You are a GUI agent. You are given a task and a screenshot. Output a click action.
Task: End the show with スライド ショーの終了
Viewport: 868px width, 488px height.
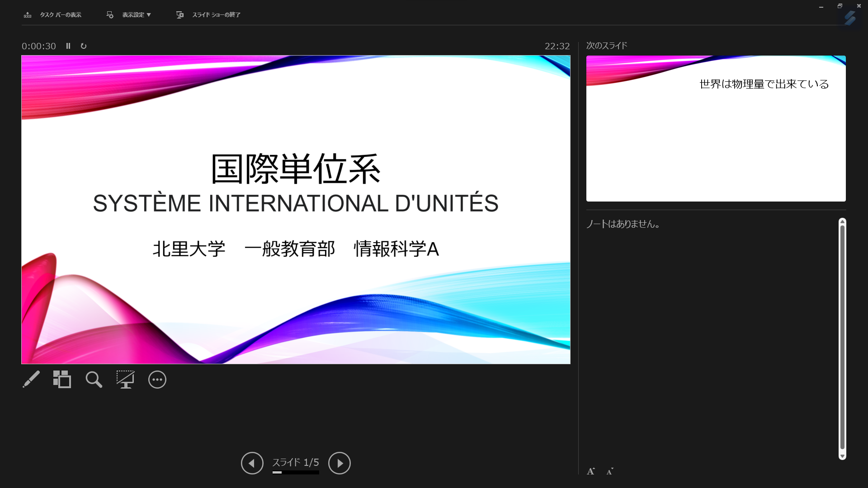tap(208, 15)
